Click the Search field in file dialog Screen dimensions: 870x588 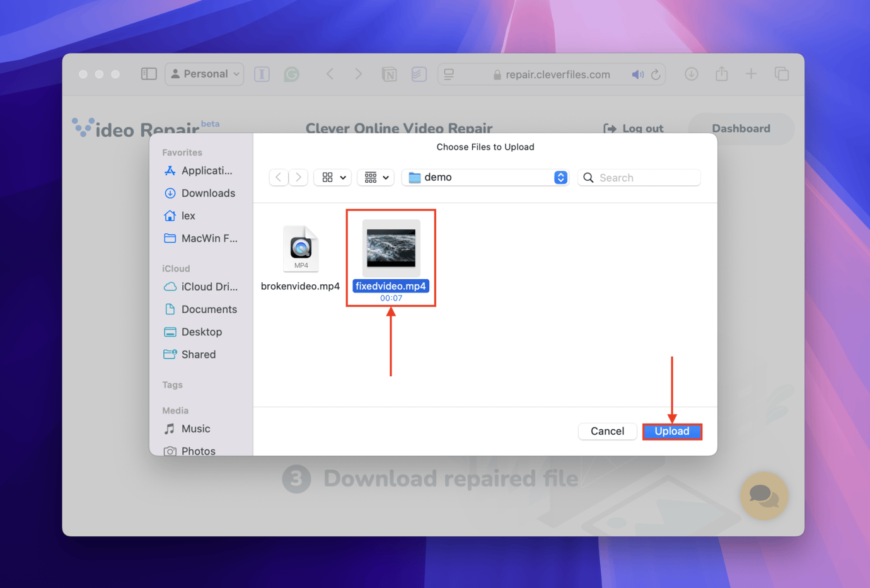point(639,178)
